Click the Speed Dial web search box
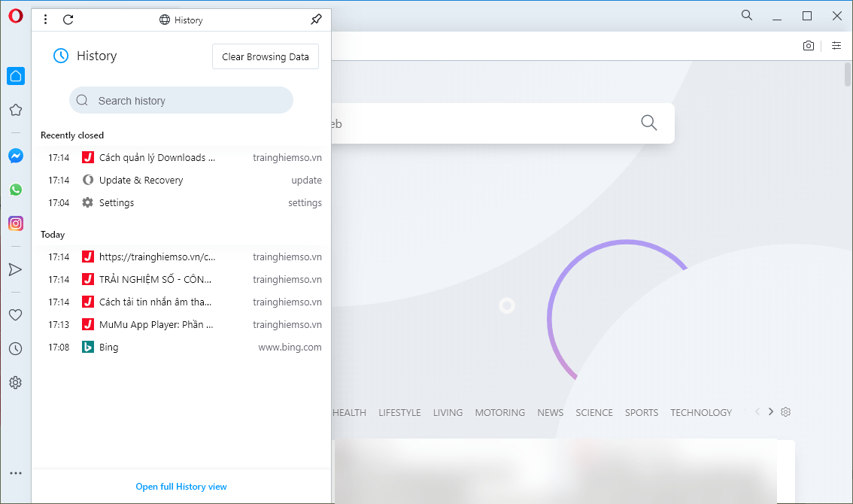This screenshot has width=853, height=504. (x=502, y=123)
